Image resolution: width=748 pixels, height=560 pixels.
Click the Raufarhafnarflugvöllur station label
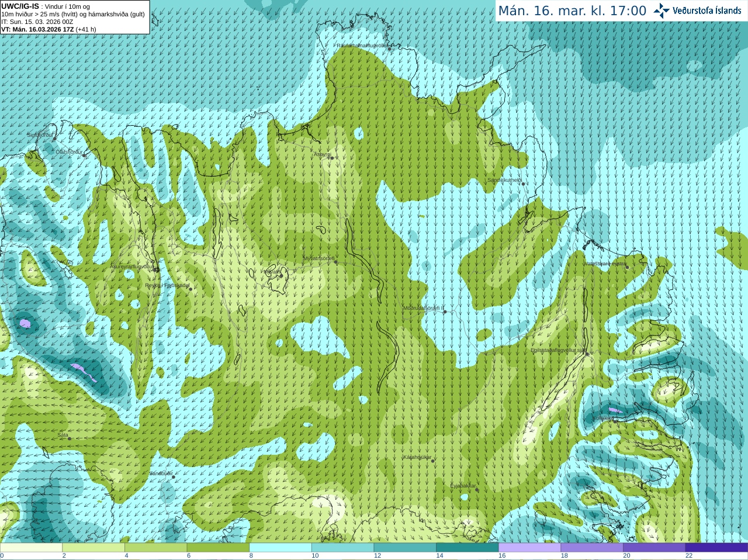point(362,45)
